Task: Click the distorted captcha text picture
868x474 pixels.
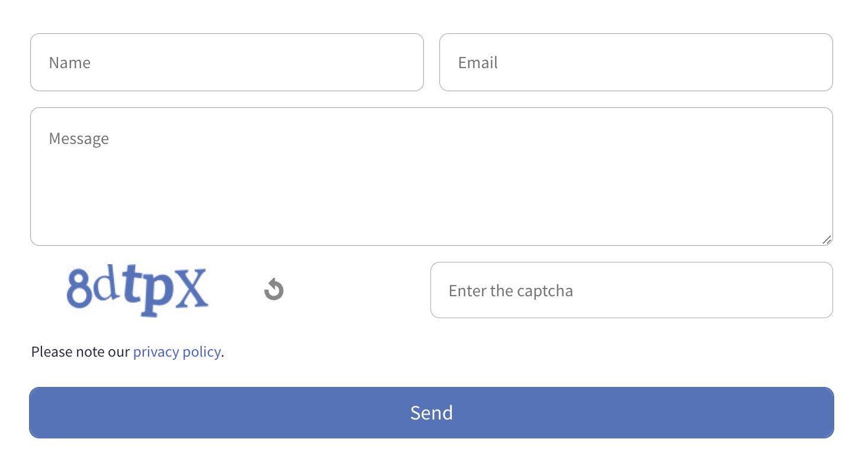Action: [137, 290]
